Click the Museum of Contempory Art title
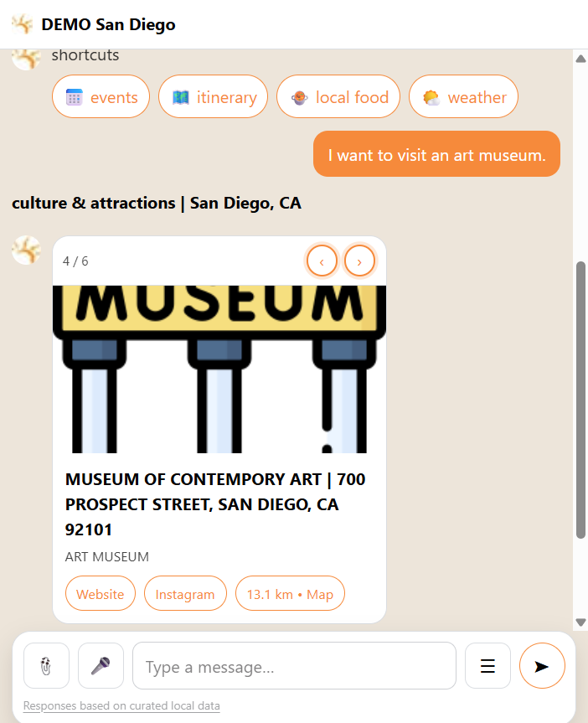This screenshot has height=723, width=588. (215, 504)
